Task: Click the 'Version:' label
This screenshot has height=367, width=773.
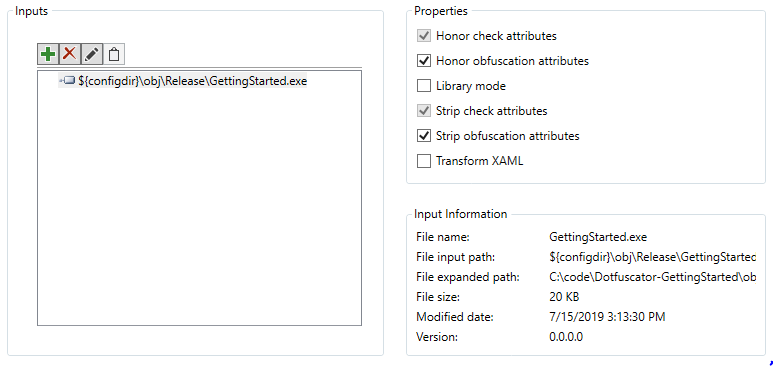Action: point(437,337)
